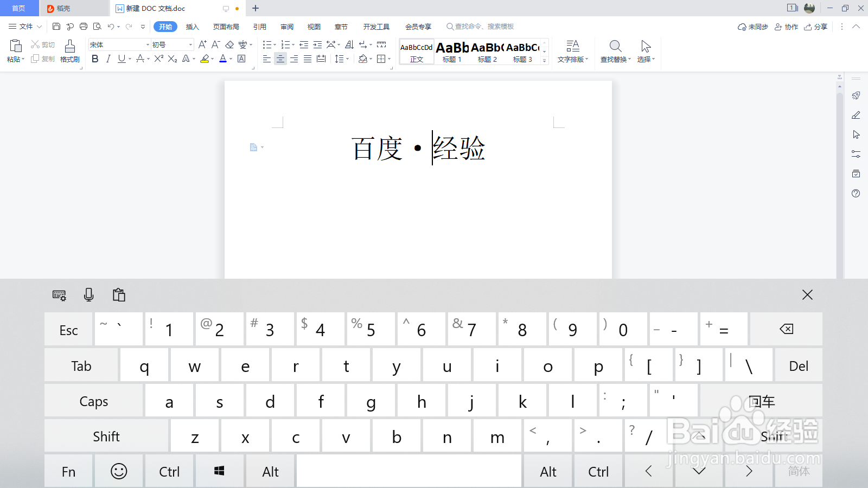Toggle right alignment
Viewport: 868px width, 488px height.
pos(294,59)
